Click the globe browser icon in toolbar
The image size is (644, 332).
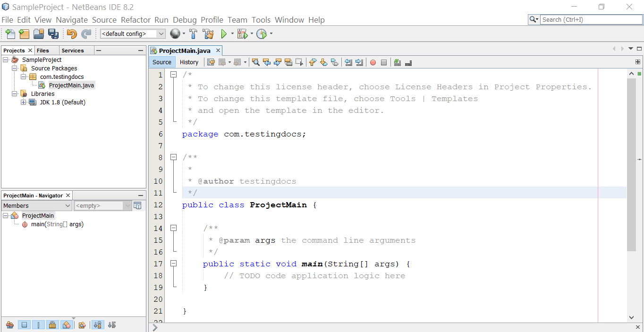(x=175, y=34)
